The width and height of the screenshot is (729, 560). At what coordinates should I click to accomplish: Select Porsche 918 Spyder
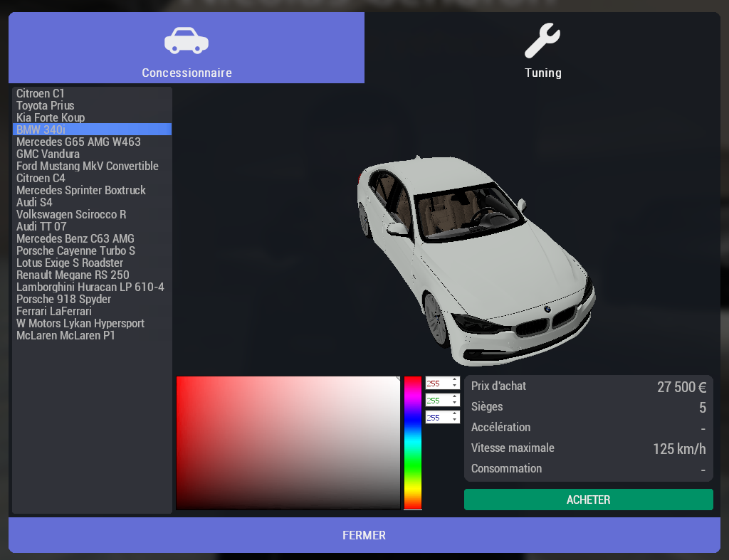coord(92,299)
